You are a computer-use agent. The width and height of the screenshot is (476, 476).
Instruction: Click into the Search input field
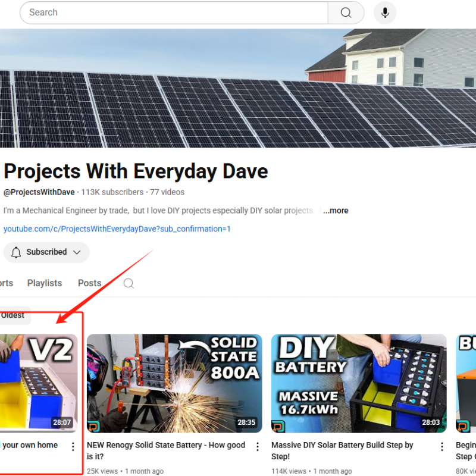173,12
